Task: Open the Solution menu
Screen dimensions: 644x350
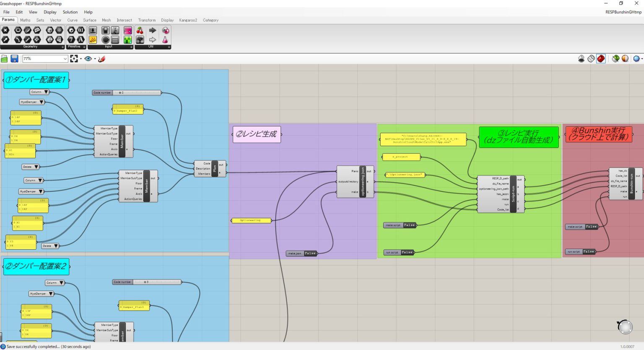Action: click(x=70, y=12)
